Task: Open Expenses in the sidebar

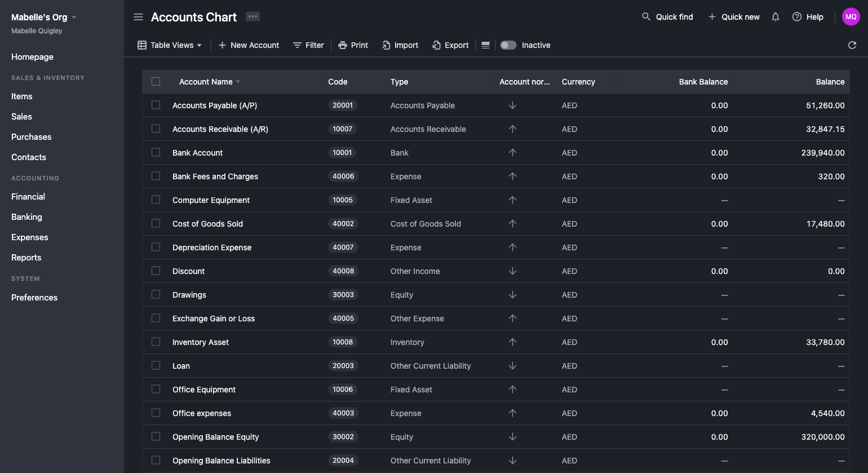Action: point(30,237)
